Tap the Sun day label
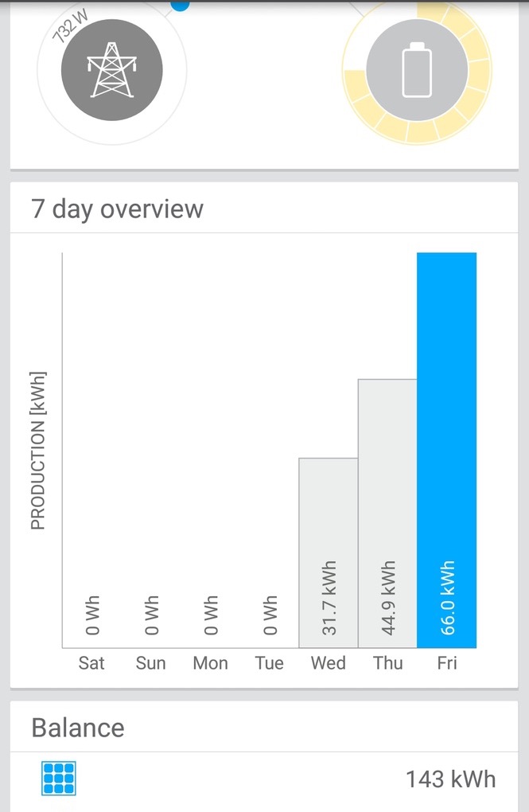Image resolution: width=529 pixels, height=812 pixels. [x=150, y=663]
